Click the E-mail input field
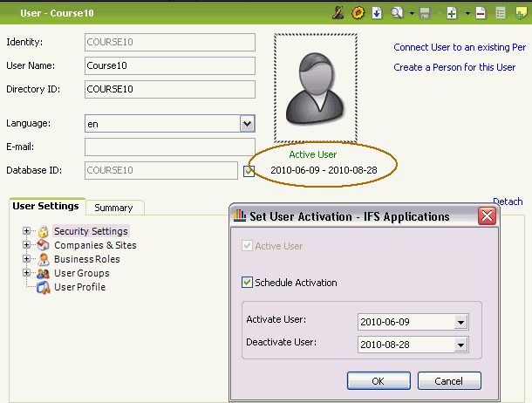The image size is (532, 403). click(169, 147)
